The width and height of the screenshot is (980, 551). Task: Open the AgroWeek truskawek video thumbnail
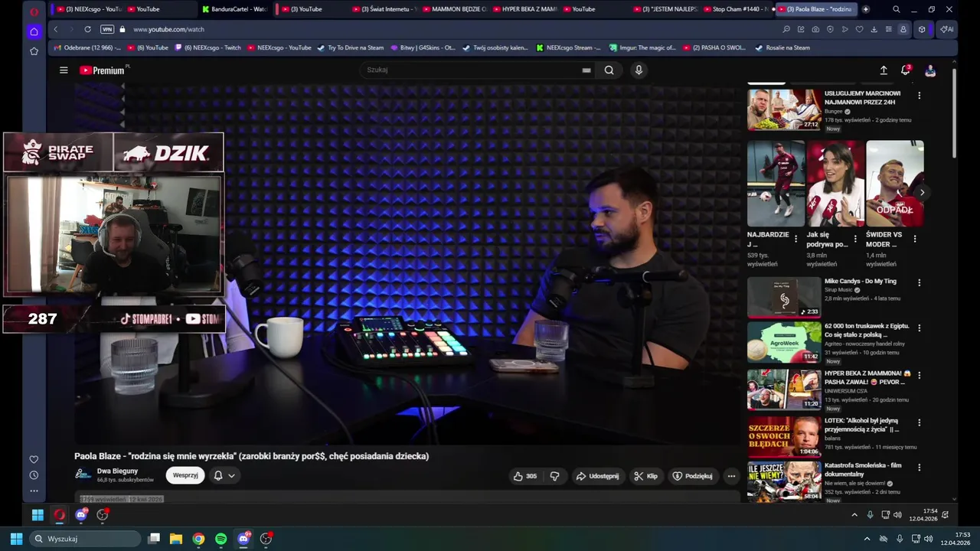(784, 342)
